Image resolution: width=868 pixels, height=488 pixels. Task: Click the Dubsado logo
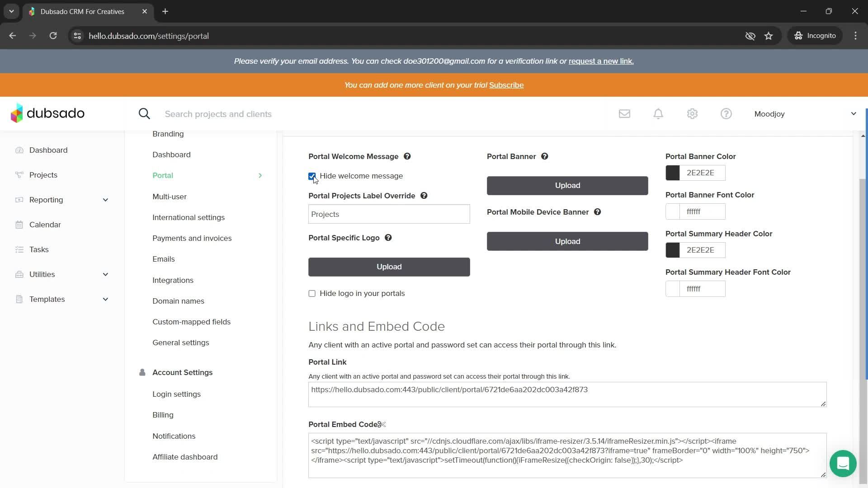click(x=47, y=113)
